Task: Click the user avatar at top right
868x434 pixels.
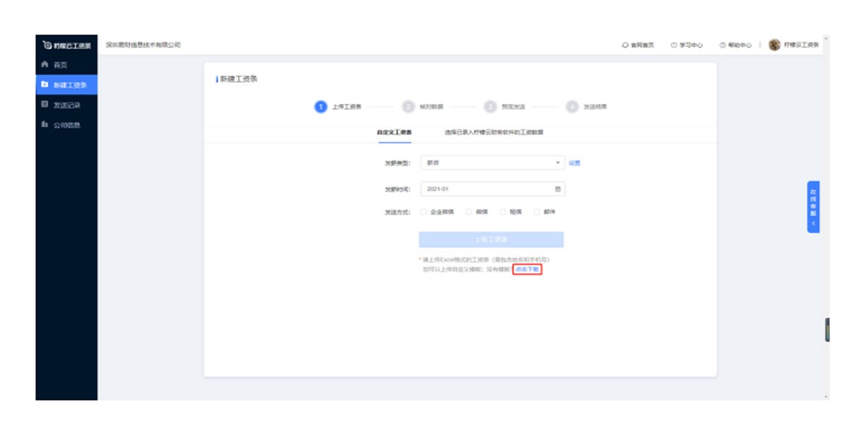Action: (775, 45)
